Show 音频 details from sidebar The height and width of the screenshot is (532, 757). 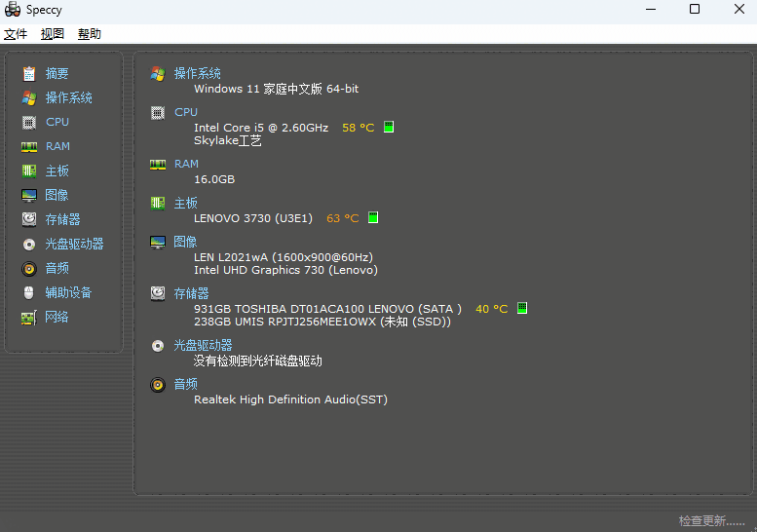(x=57, y=268)
